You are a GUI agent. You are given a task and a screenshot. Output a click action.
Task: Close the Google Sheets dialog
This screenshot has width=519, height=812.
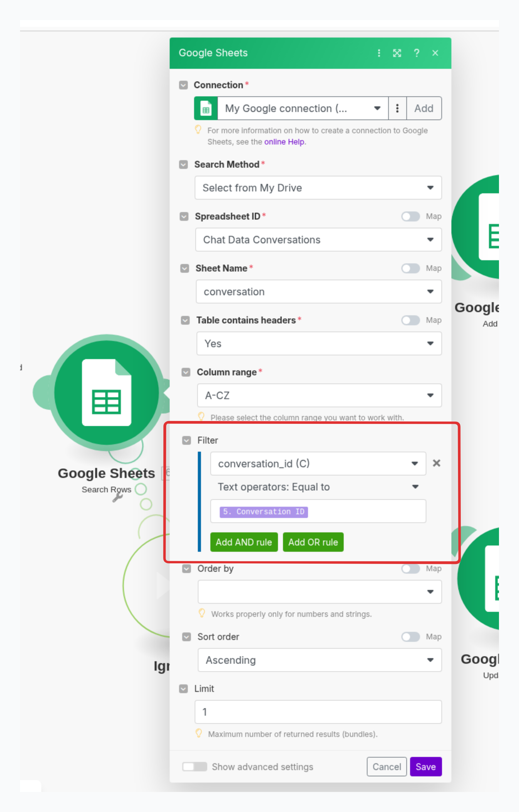(435, 53)
